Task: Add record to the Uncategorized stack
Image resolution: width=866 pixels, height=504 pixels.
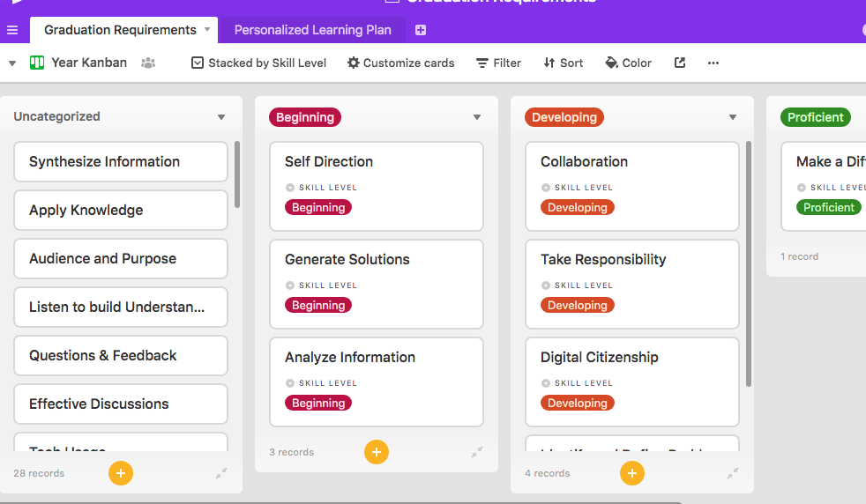Action: pos(121,473)
